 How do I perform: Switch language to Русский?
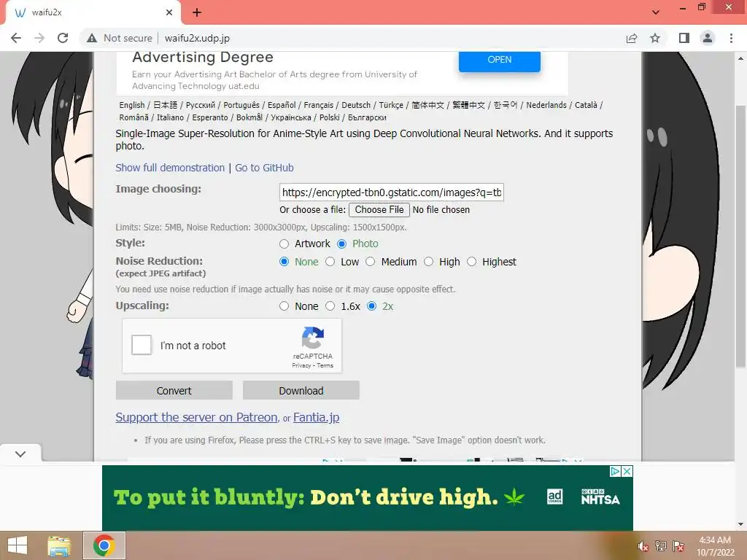click(201, 105)
